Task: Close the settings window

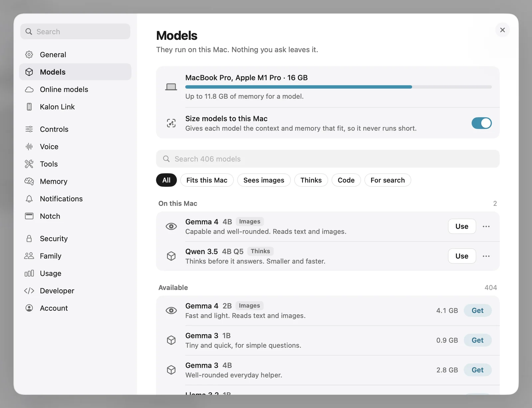Action: click(x=502, y=30)
